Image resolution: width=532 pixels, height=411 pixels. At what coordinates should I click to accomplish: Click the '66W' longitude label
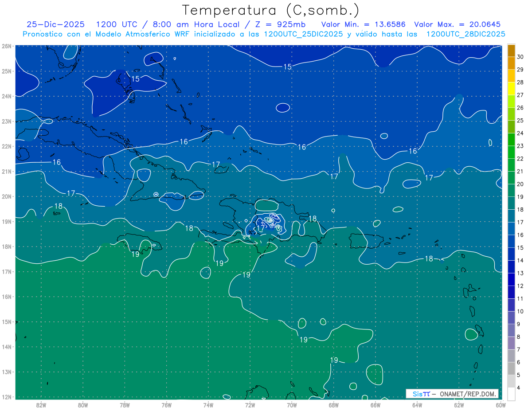[x=375, y=404]
